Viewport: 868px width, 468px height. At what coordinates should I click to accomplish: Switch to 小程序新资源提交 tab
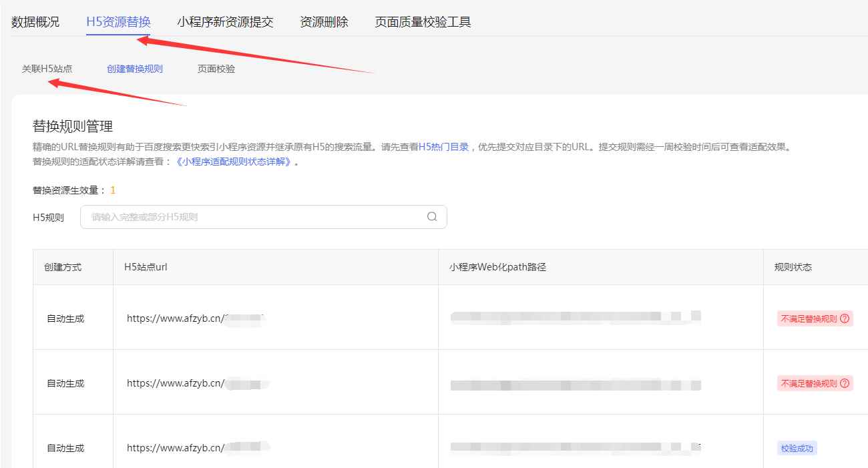pyautogui.click(x=225, y=22)
